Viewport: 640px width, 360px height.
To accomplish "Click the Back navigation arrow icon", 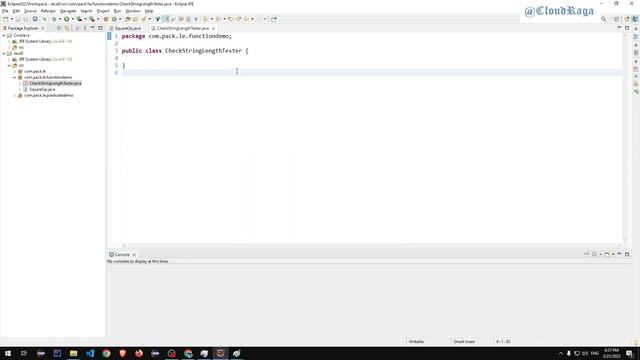I will (246, 19).
